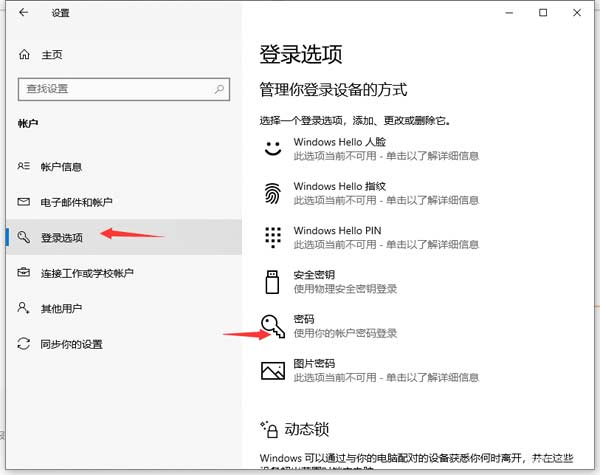Click the 使用你的帐户密码登录 description
This screenshot has width=600, height=475.
point(345,333)
